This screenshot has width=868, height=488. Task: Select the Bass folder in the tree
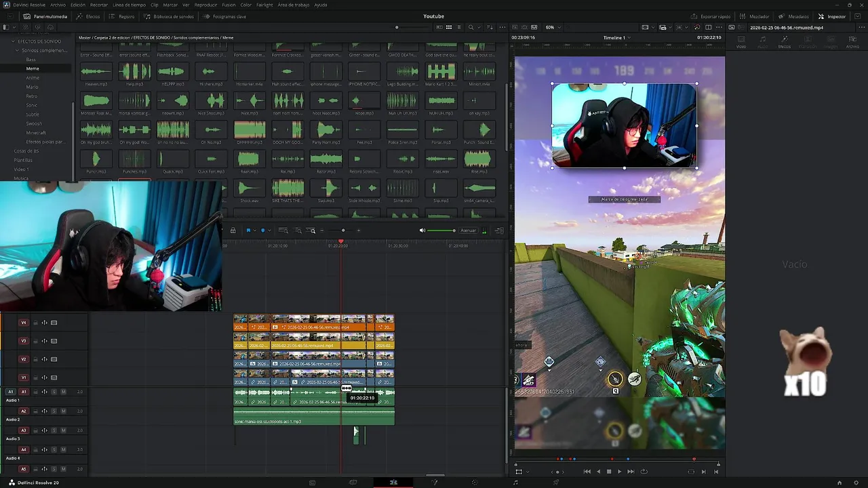click(x=31, y=60)
